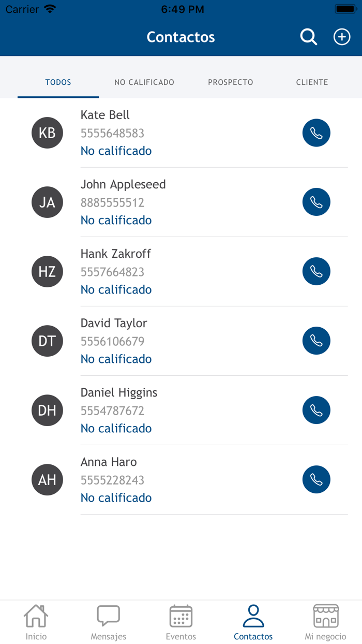Select the TODOS filter tab
This screenshot has height=644, width=362.
[x=58, y=82]
